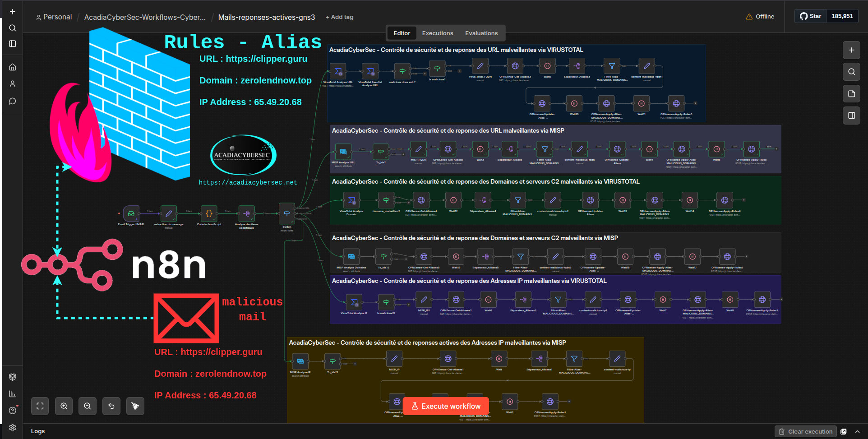Screen dimensions: 868x439
Task: Click the Mails-reponses-actives-gns3 workflow name
Action: point(267,17)
